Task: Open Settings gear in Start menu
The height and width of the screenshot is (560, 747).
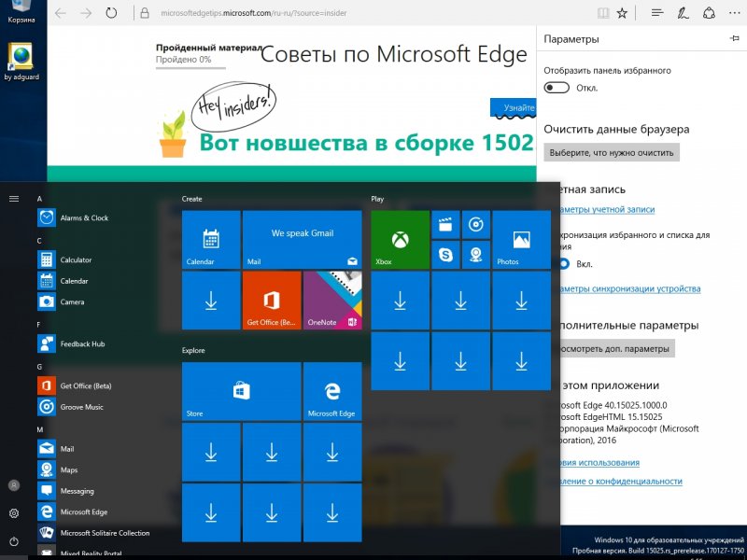Action: 14,513
